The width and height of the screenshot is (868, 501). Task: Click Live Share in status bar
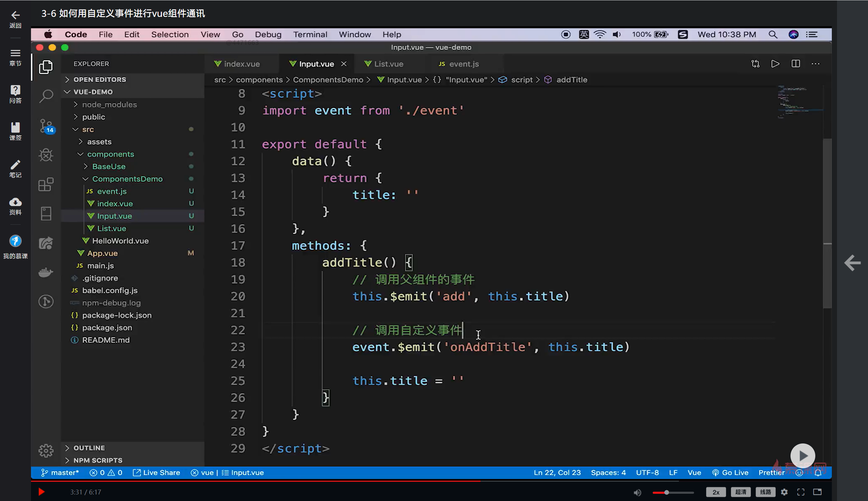point(157,473)
